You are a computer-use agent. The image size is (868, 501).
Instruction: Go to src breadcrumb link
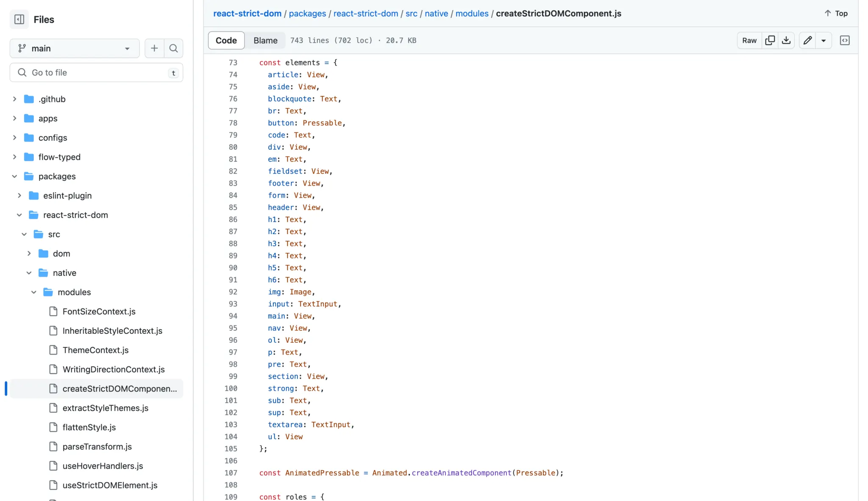coord(411,14)
